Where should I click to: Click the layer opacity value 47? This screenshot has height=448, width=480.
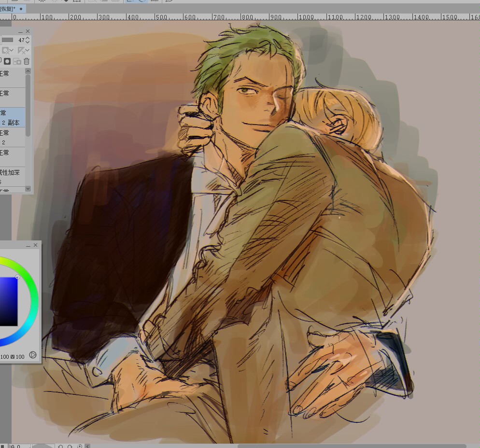pos(21,40)
